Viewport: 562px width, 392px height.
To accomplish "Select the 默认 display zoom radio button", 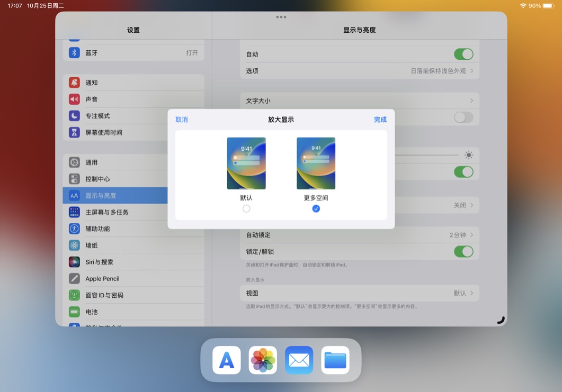I will point(246,208).
